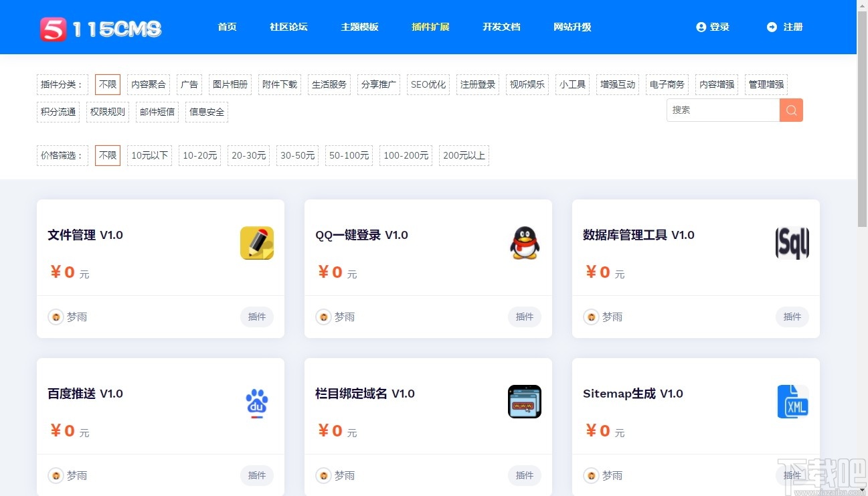Image resolution: width=868 pixels, height=496 pixels.
Task: Select 不限 in the 插件分类 row
Action: [108, 84]
